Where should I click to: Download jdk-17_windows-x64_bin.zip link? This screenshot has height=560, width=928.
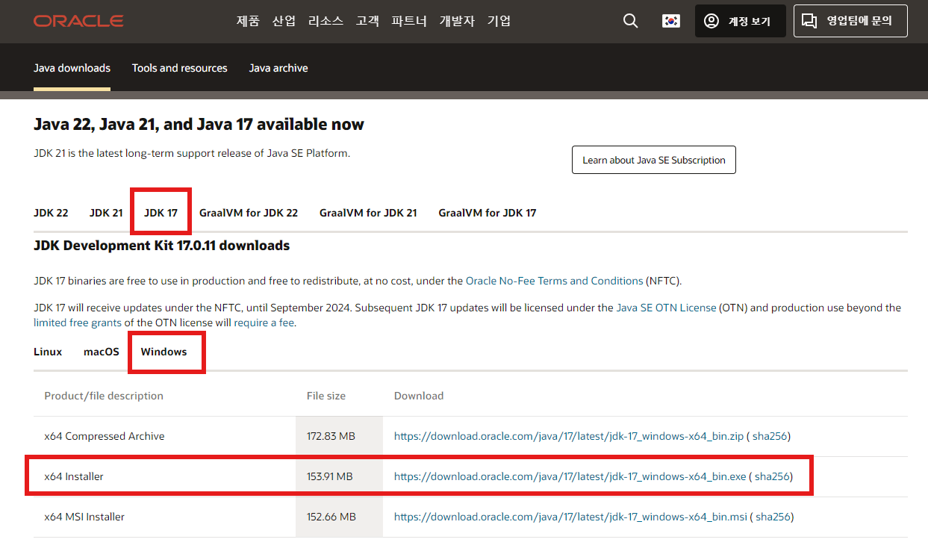(x=569, y=436)
